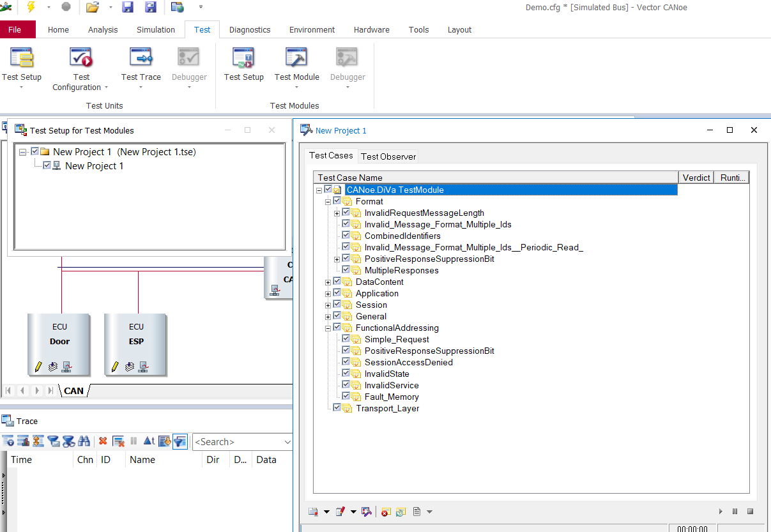Save configuration with the floppy disk icon
The height and width of the screenshot is (532, 771).
[128, 7]
